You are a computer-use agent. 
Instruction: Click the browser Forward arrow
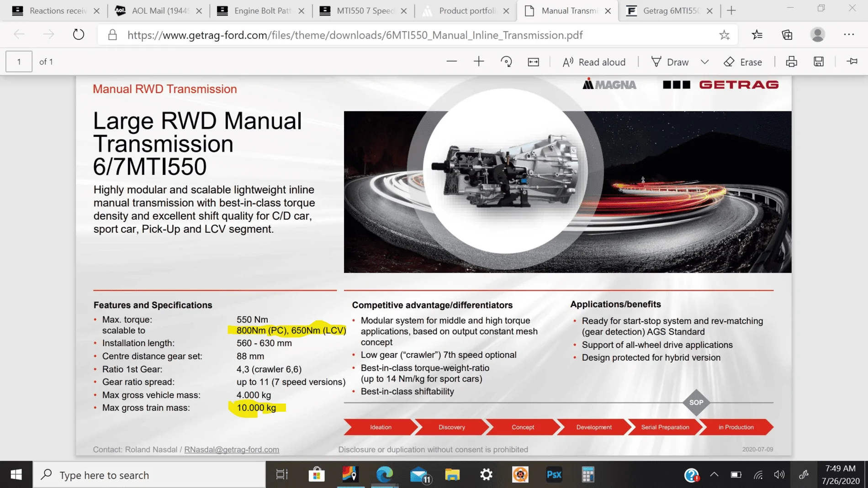(48, 35)
